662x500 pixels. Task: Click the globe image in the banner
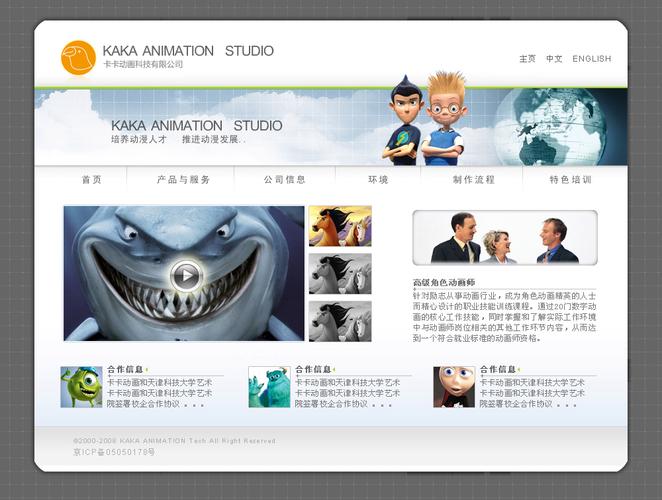click(551, 127)
